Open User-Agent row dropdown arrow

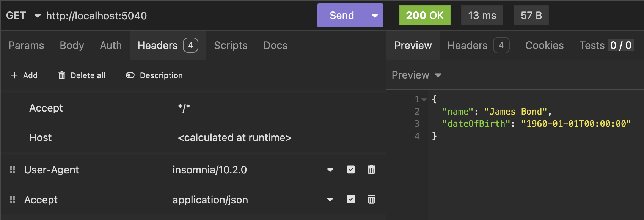click(x=330, y=170)
